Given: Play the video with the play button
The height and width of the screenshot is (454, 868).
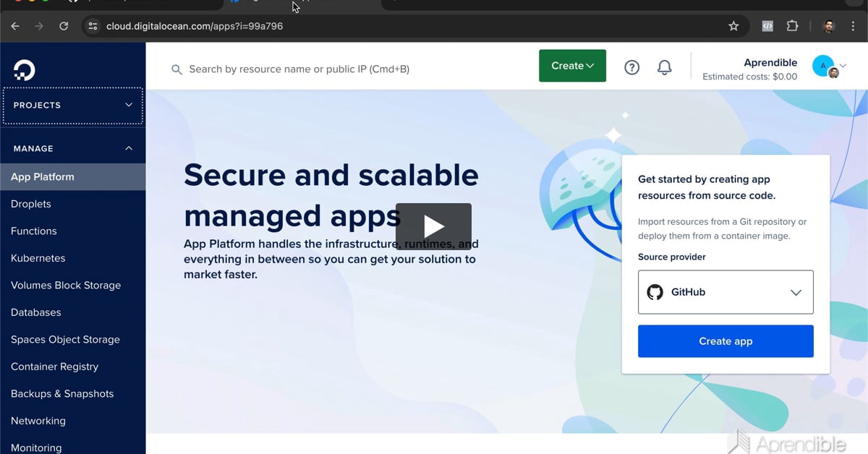Looking at the screenshot, I should [434, 227].
